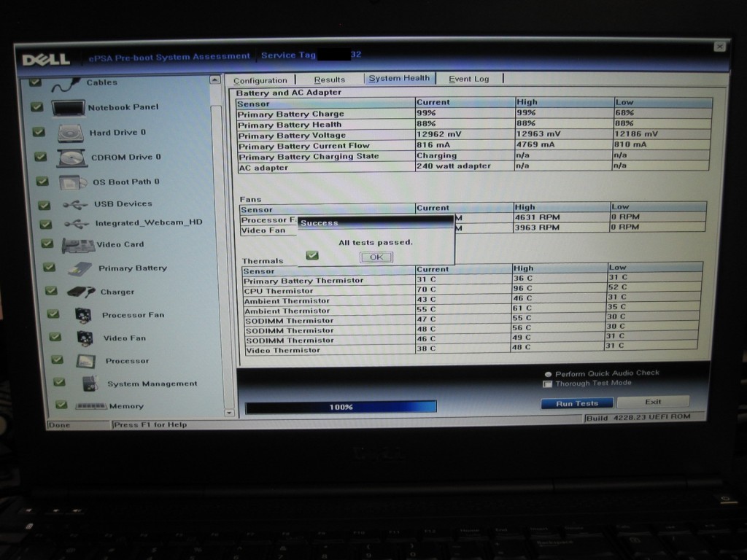The image size is (747, 560).
Task: Select the OS Boot Path 0 icon
Action: point(73,182)
